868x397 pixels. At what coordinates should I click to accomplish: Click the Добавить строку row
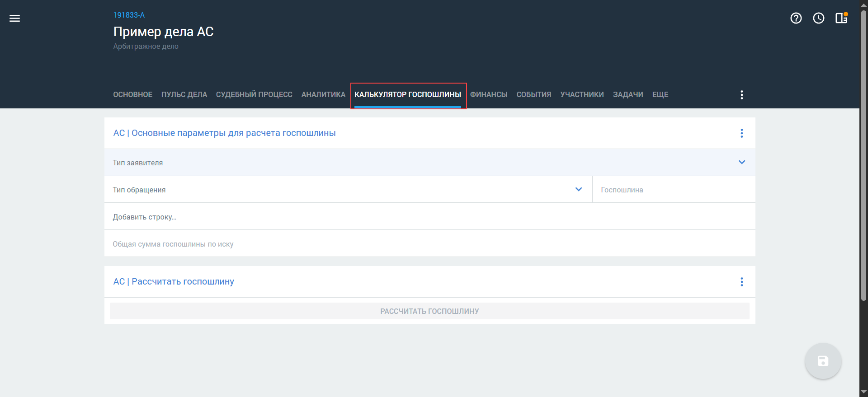pyautogui.click(x=145, y=217)
